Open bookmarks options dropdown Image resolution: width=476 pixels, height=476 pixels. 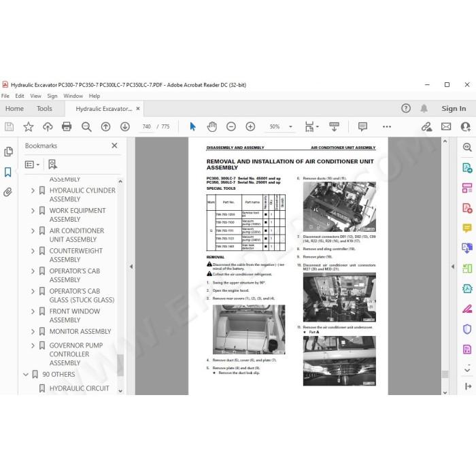click(32, 165)
